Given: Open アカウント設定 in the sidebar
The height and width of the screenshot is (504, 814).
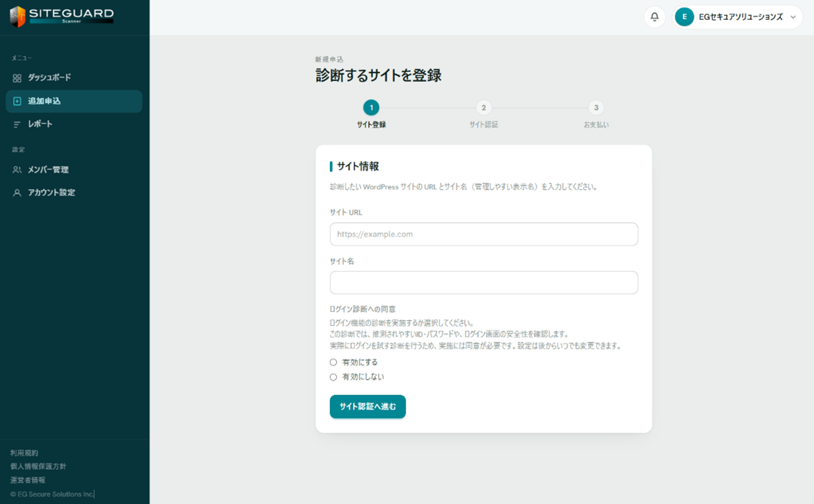Looking at the screenshot, I should [74, 192].
